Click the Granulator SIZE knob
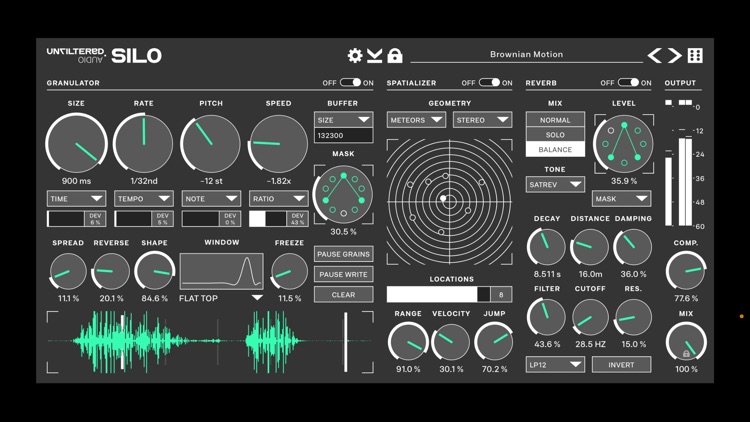Viewport: 750px width, 422px height. (x=77, y=143)
